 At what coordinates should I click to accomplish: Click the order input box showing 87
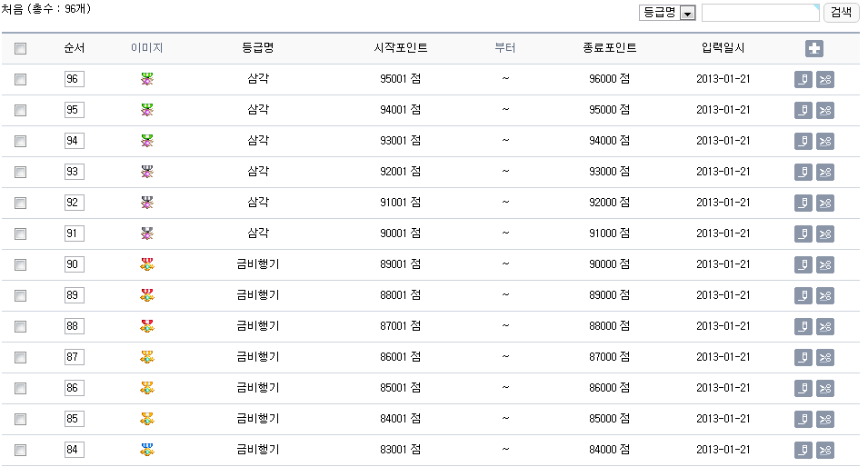coord(75,357)
